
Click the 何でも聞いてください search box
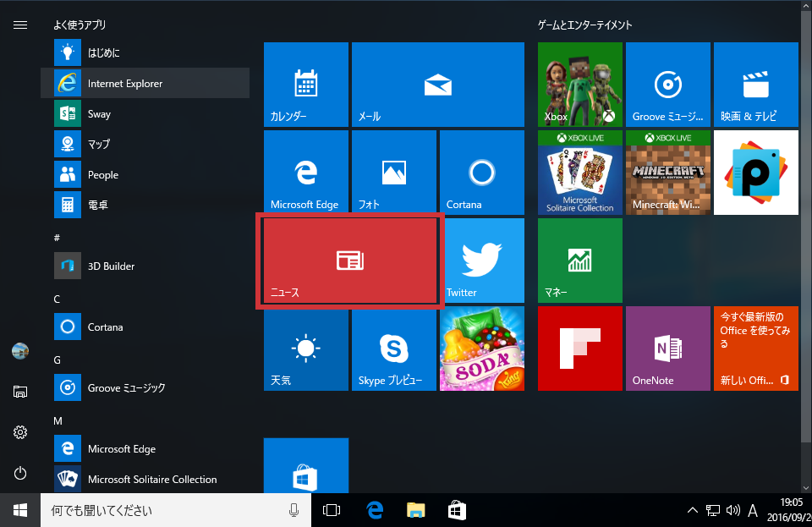tap(176, 510)
